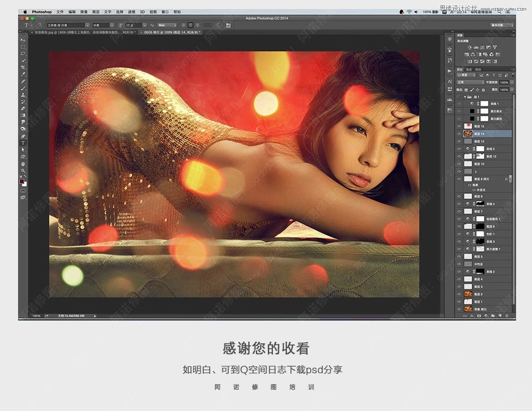Click the Lock all padlock icon

(483, 89)
